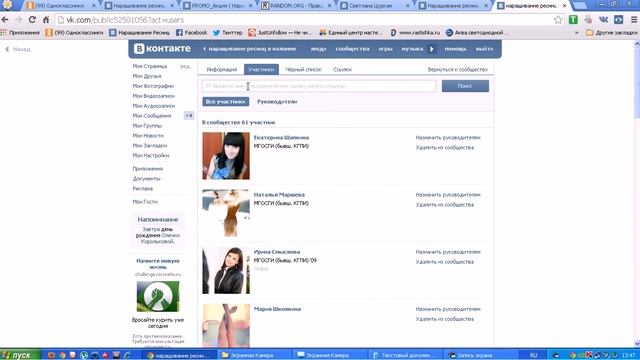The image size is (640, 360).
Task: Open Мои Гости in sidebar
Action: (x=144, y=202)
